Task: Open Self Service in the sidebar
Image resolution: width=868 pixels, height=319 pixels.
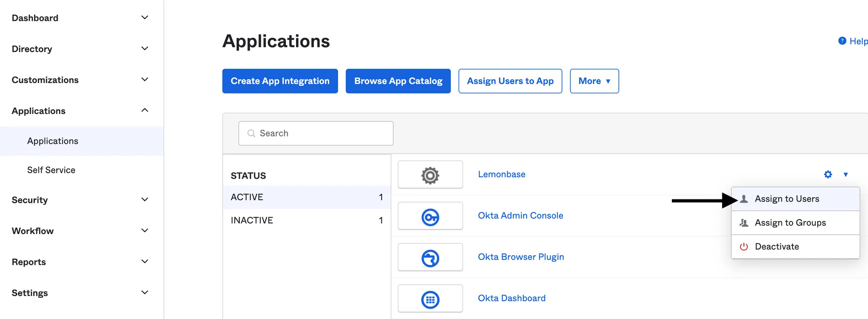Action: tap(82, 170)
